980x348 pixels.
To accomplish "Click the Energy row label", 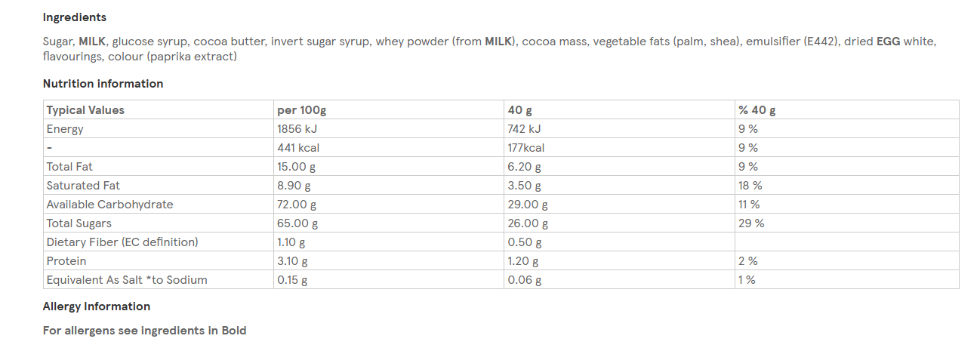I will (65, 129).
